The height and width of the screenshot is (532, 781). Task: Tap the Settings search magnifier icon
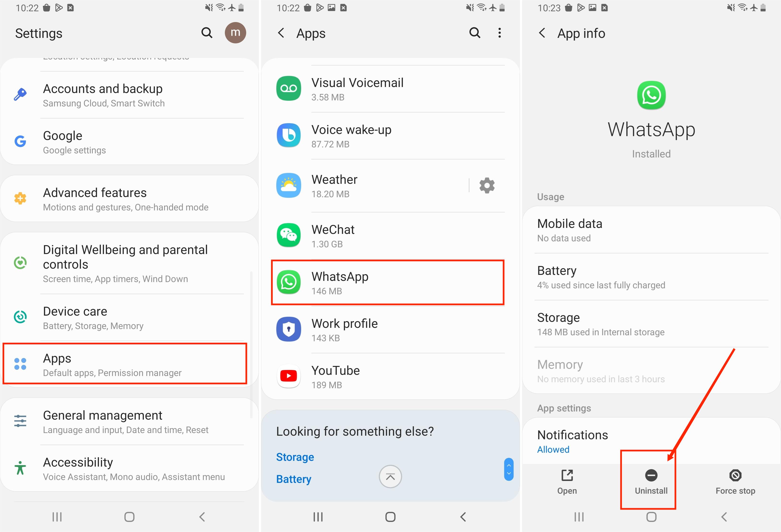click(207, 33)
